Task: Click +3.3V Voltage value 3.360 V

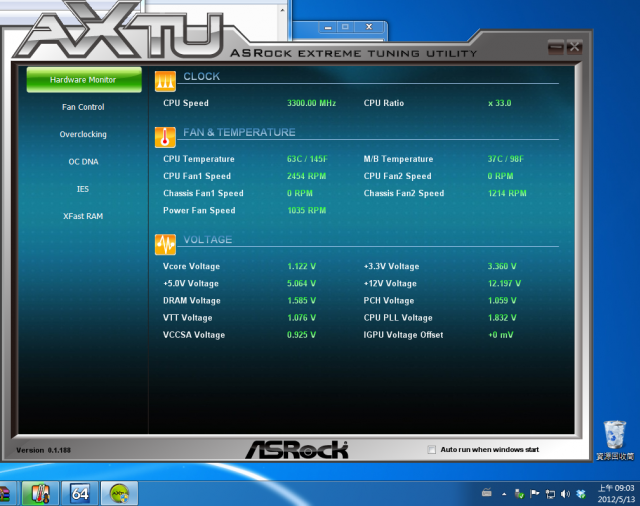Action: pos(502,266)
